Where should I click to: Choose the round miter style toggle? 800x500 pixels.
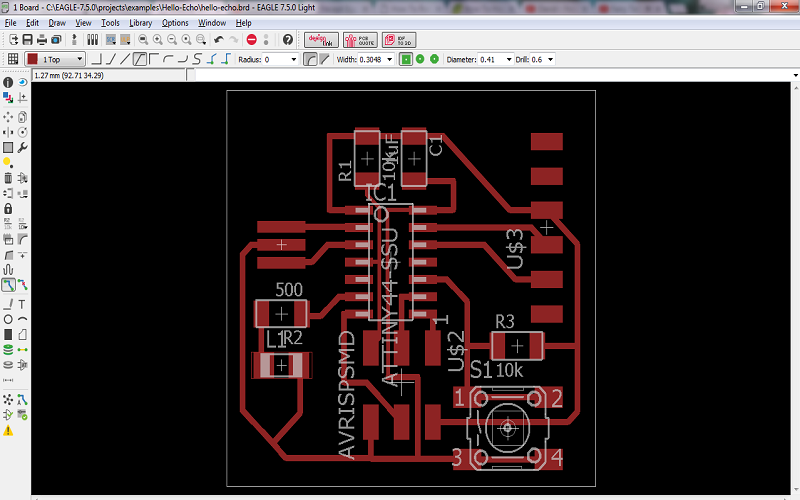pos(310,60)
